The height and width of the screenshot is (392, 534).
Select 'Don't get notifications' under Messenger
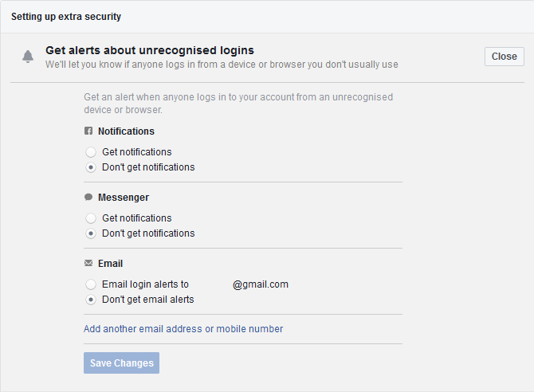[91, 233]
